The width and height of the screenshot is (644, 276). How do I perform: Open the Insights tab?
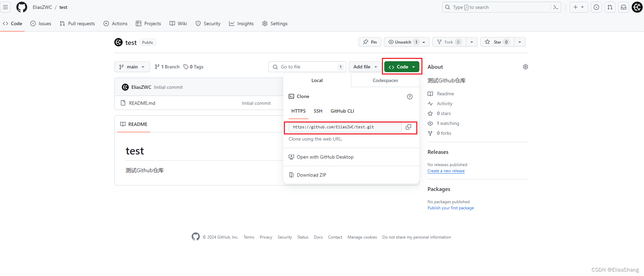point(241,23)
